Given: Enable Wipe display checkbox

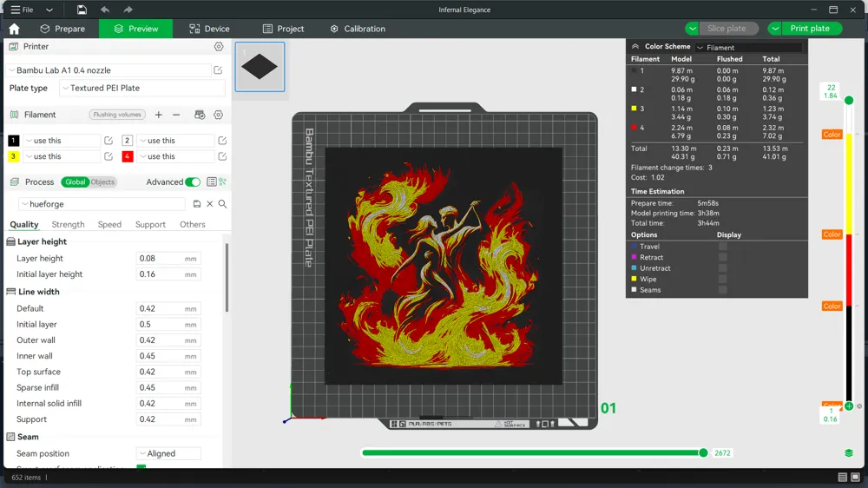Looking at the screenshot, I should (722, 279).
